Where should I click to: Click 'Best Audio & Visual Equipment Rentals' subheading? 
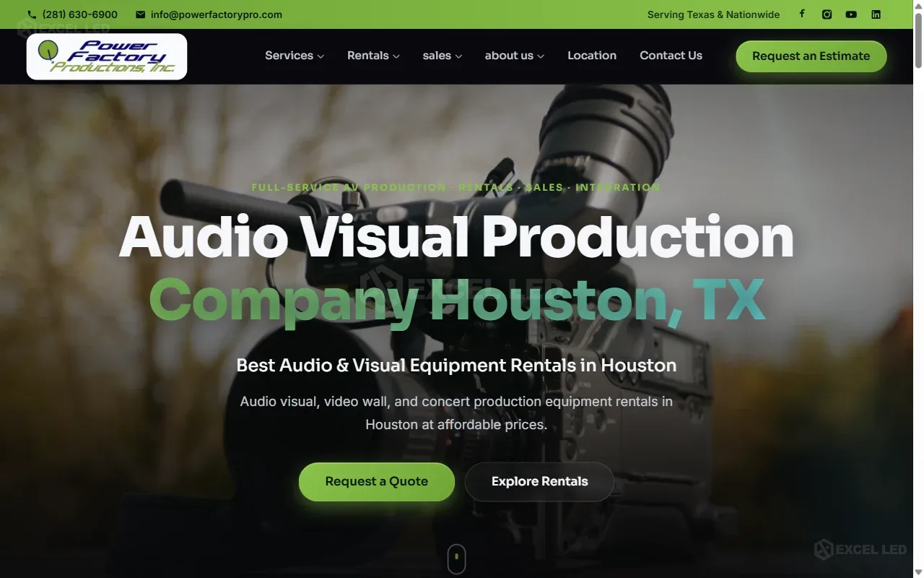456,365
